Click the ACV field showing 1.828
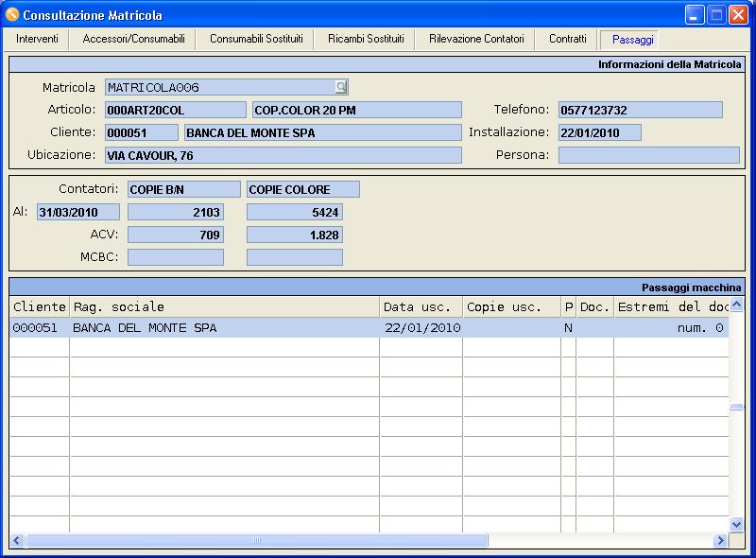The image size is (756, 558). pyautogui.click(x=295, y=235)
